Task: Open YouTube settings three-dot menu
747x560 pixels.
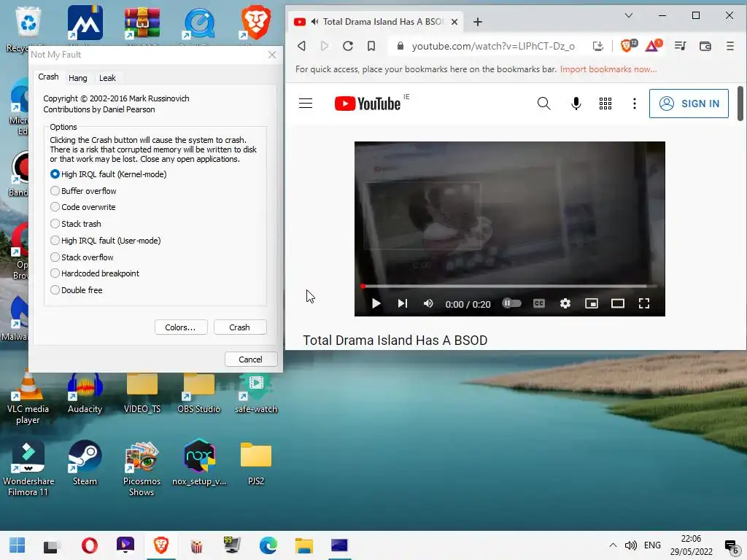Action: [x=634, y=104]
